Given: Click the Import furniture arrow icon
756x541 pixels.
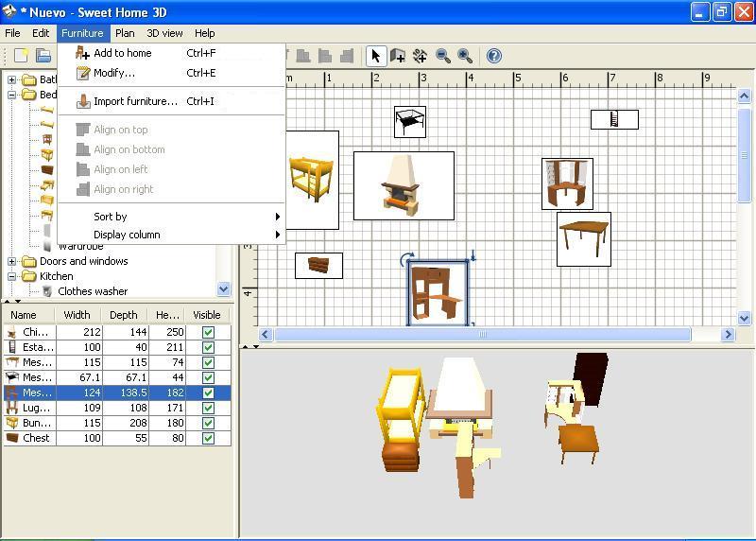Looking at the screenshot, I should coord(83,101).
